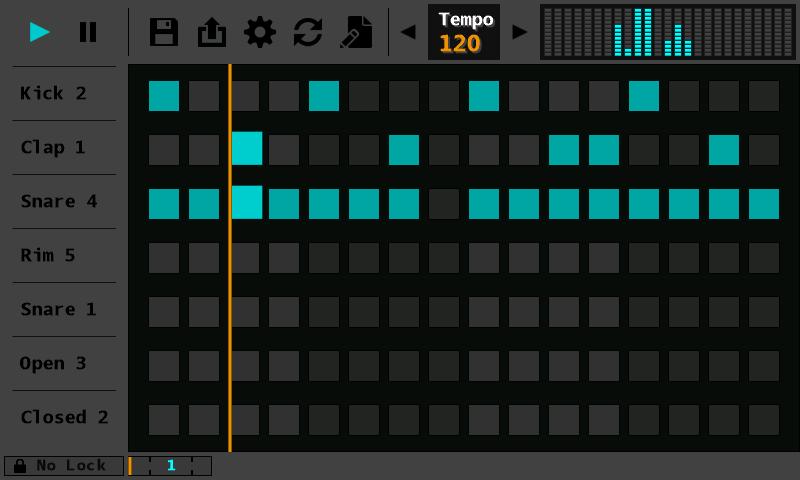Enable Open 3 step 16
The image size is (800, 480).
(x=764, y=366)
